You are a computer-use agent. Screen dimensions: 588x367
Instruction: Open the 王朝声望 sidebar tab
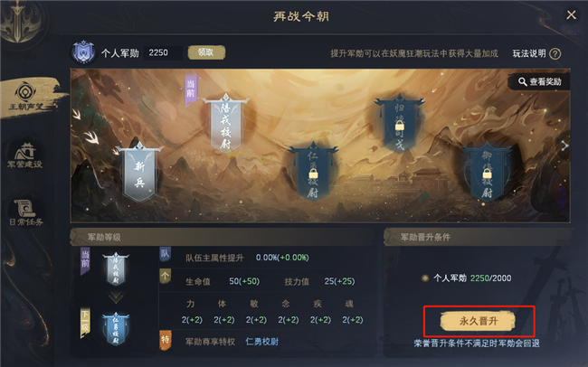click(x=26, y=97)
